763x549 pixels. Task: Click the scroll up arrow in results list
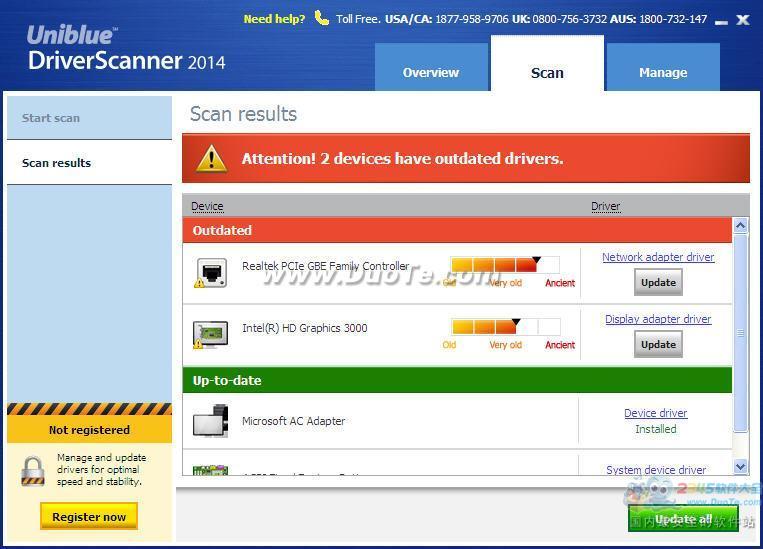click(741, 225)
